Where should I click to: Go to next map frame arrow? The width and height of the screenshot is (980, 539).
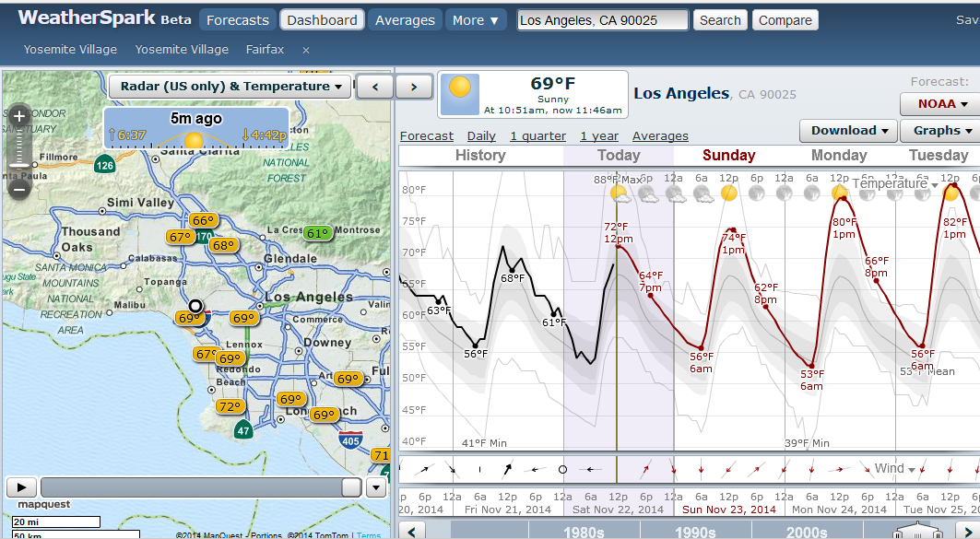(414, 87)
